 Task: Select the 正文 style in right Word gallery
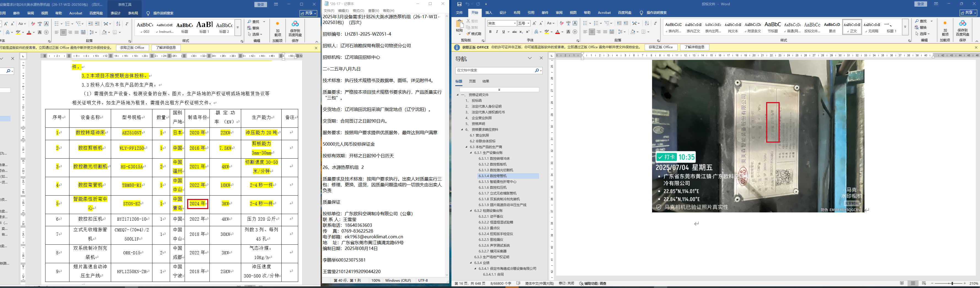[x=852, y=27]
